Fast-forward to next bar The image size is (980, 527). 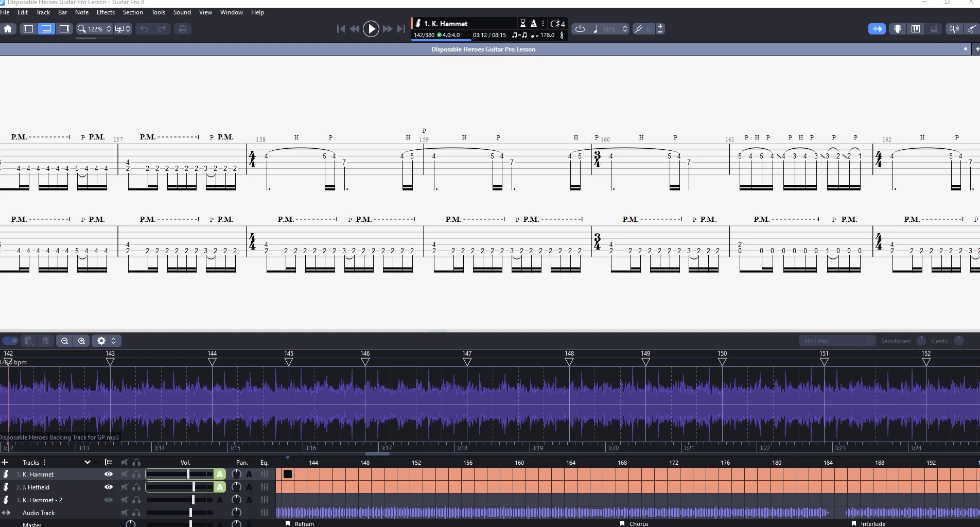coord(388,29)
